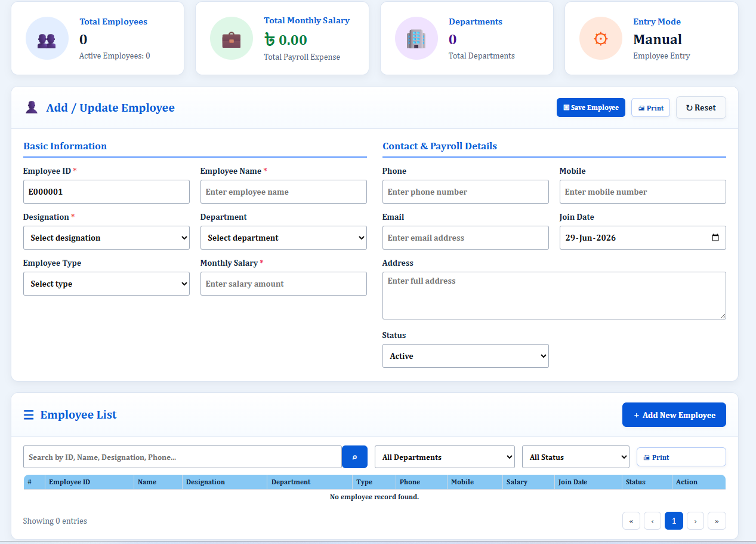Screen dimensions: 756x544
Task: Focus the Employee ID field E000001
Action: pos(106,192)
